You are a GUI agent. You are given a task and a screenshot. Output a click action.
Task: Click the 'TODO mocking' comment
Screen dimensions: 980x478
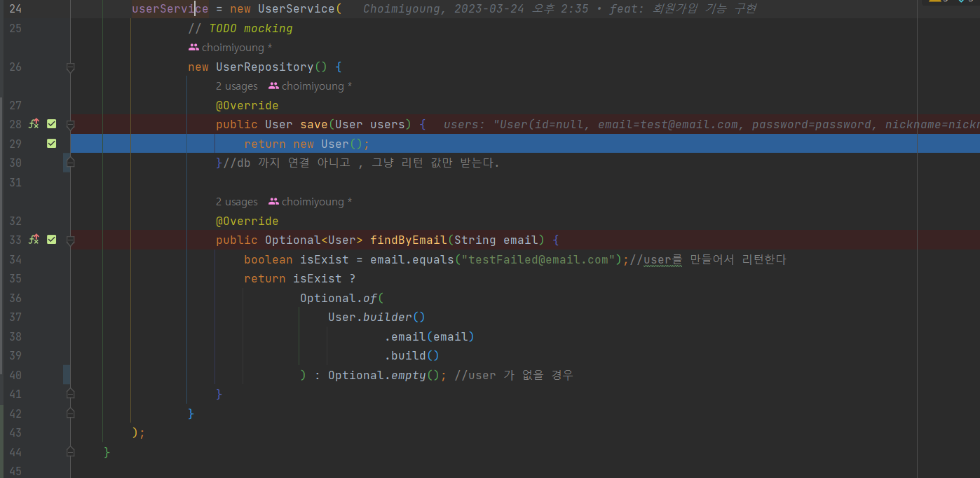[x=240, y=29]
